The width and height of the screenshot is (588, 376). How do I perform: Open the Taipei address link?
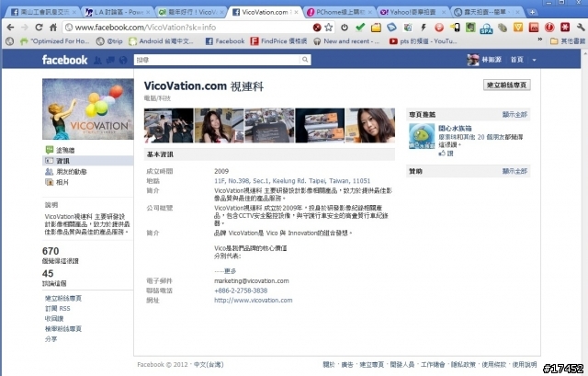(x=292, y=181)
